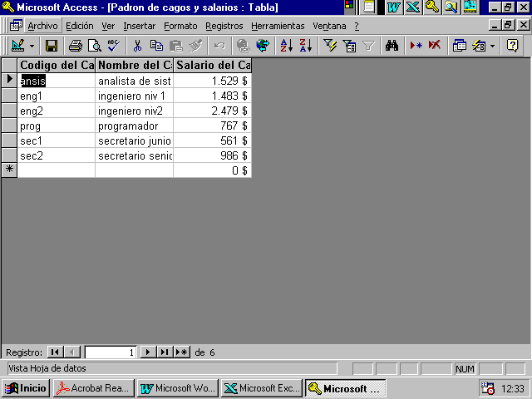Click the select-all box above row selectors
This screenshot has width=532, height=399.
point(9,65)
